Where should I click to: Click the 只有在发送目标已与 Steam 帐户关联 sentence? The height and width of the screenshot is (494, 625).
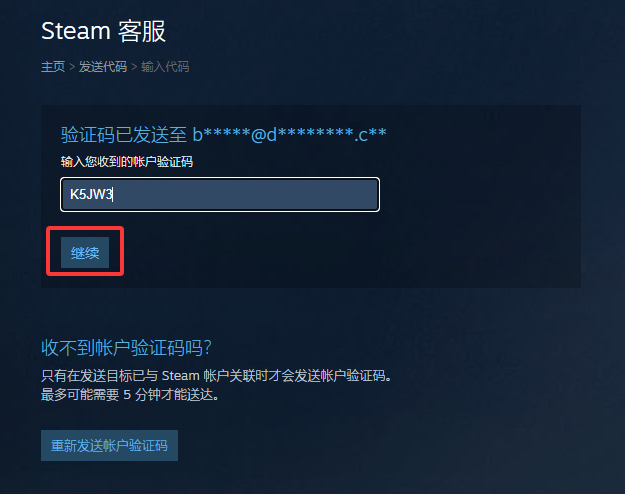216,376
